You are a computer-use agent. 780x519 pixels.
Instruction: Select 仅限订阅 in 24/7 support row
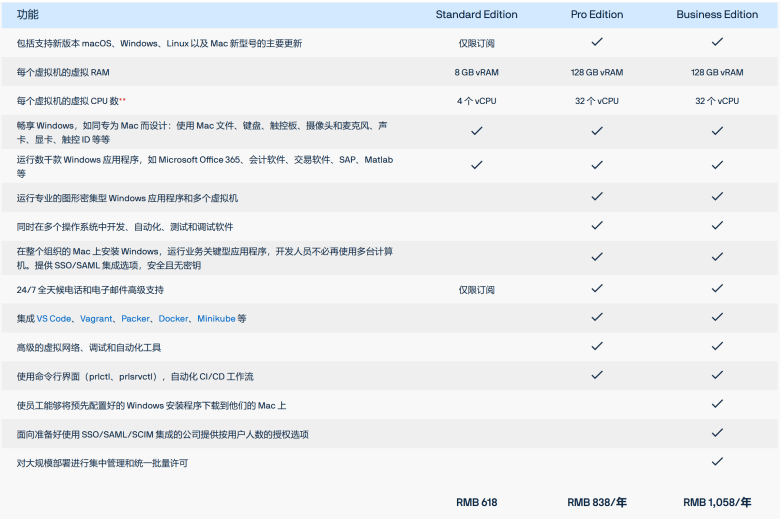click(477, 290)
